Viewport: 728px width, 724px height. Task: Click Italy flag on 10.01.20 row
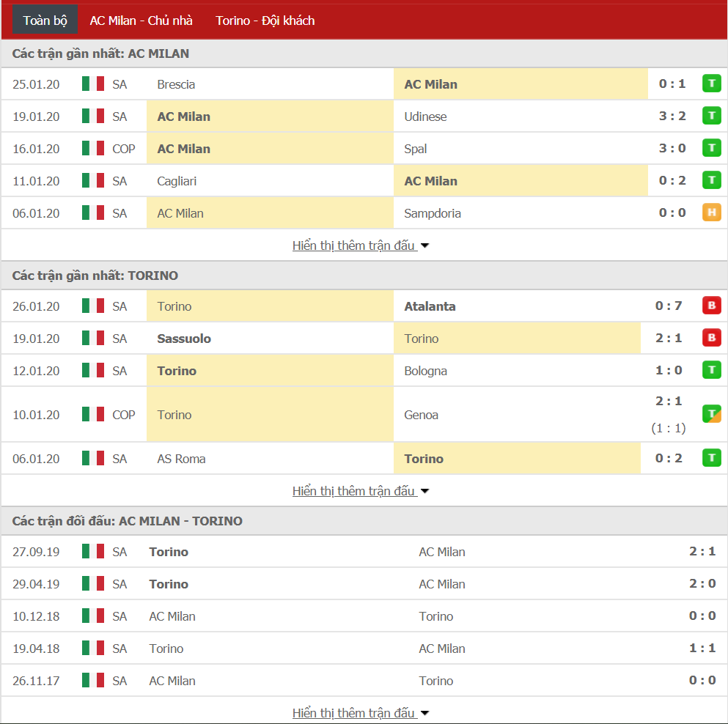click(93, 414)
